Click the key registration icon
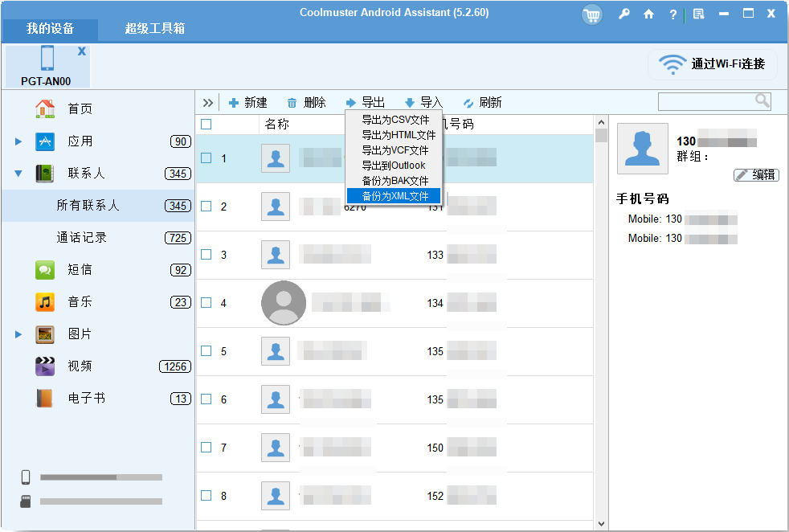Viewport: 789px width, 532px height. [624, 14]
